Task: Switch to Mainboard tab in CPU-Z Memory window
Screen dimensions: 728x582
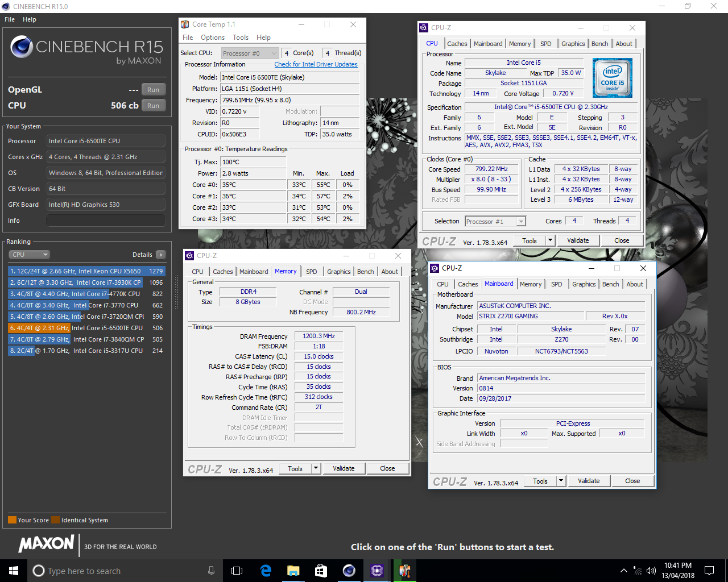Action: tap(254, 272)
